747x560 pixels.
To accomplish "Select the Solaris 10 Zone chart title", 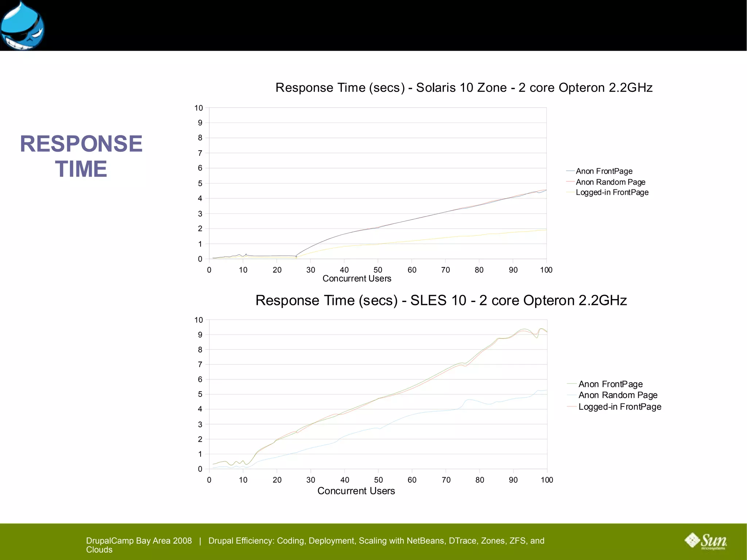I will click(x=464, y=88).
